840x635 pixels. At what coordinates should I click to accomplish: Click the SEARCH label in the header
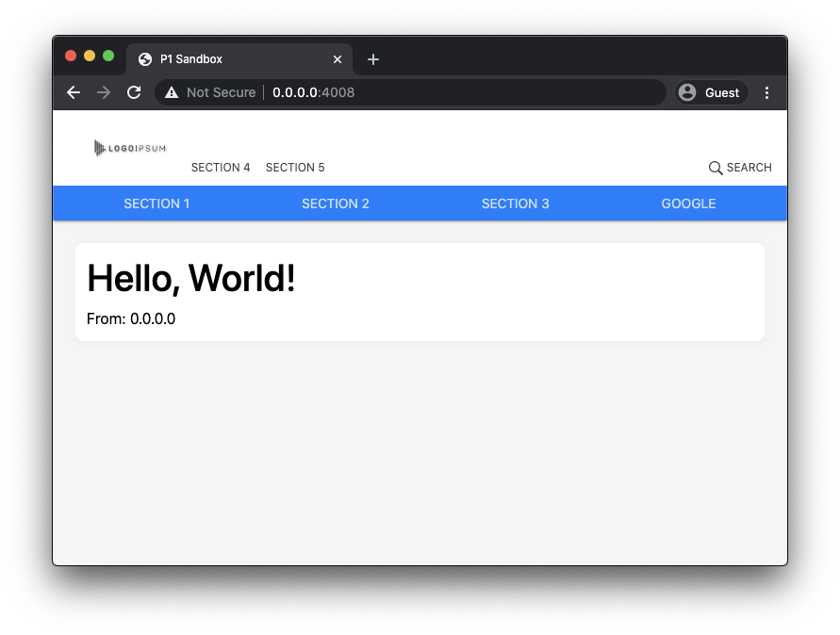[749, 168]
